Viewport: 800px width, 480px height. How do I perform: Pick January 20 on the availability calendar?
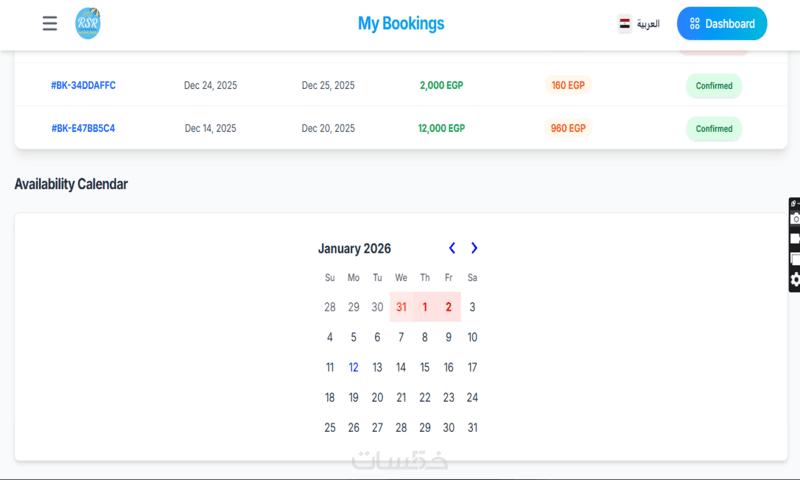377,398
